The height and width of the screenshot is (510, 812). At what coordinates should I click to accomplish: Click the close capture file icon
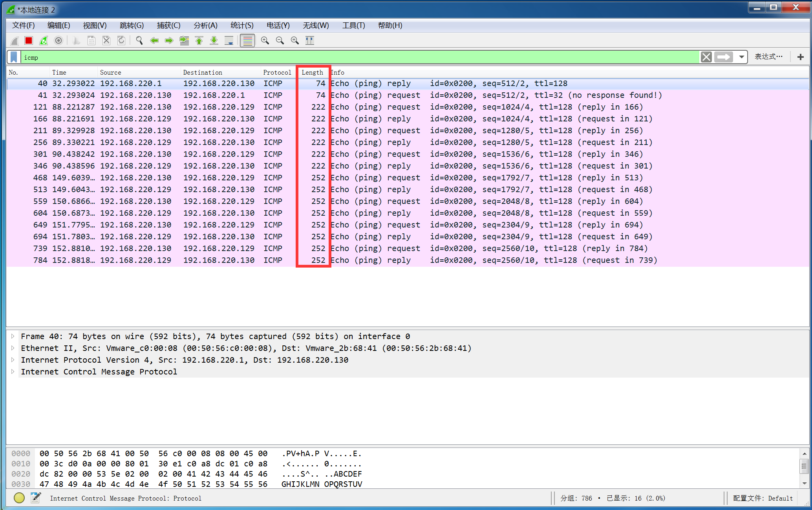(x=106, y=40)
